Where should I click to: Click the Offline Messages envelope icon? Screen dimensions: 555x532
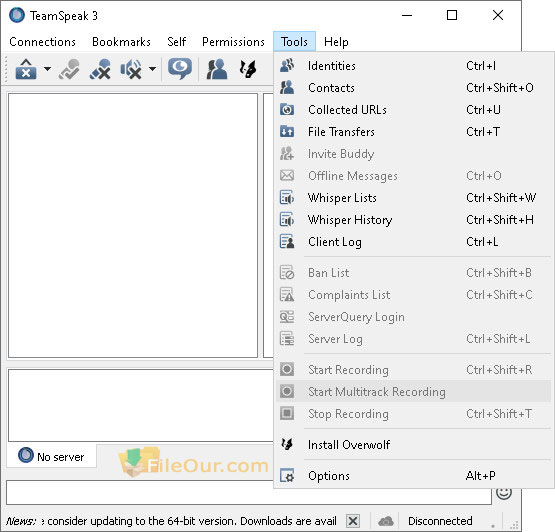[x=287, y=176]
